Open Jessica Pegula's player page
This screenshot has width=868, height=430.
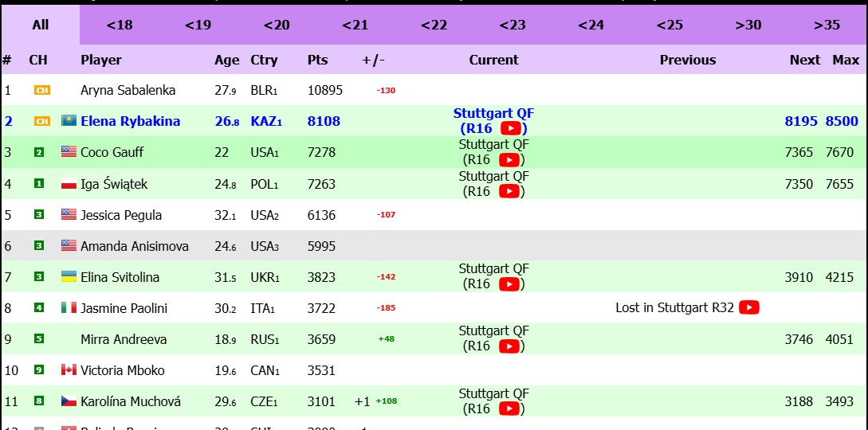coord(121,215)
